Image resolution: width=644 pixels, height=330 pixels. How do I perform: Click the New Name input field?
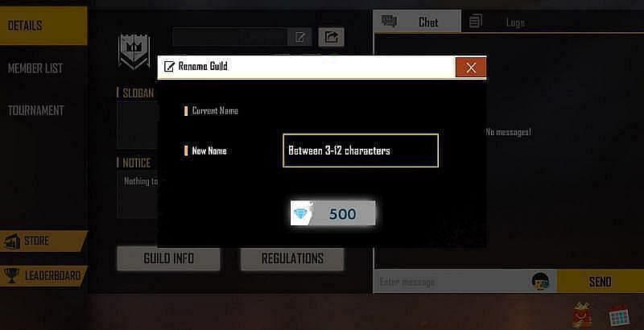coord(361,151)
